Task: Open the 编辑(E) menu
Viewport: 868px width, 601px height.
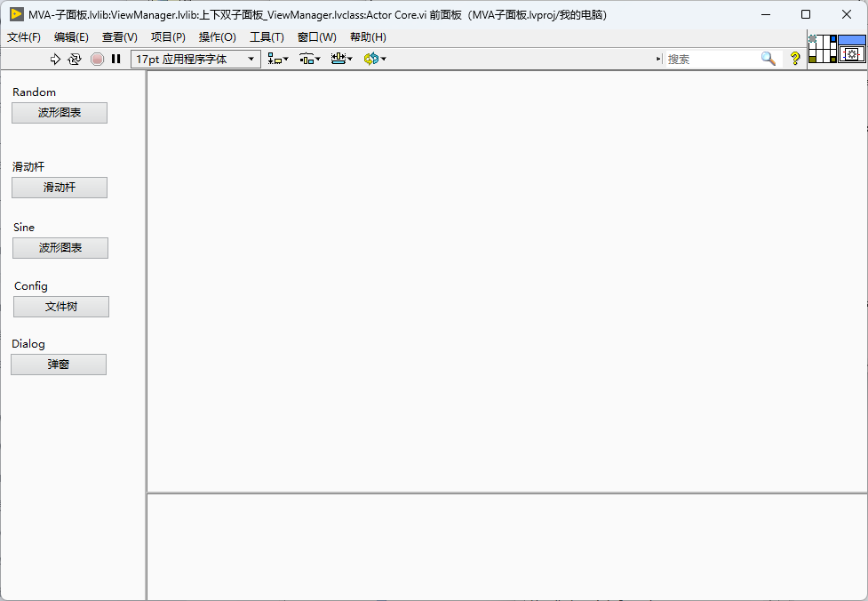Action: [71, 37]
